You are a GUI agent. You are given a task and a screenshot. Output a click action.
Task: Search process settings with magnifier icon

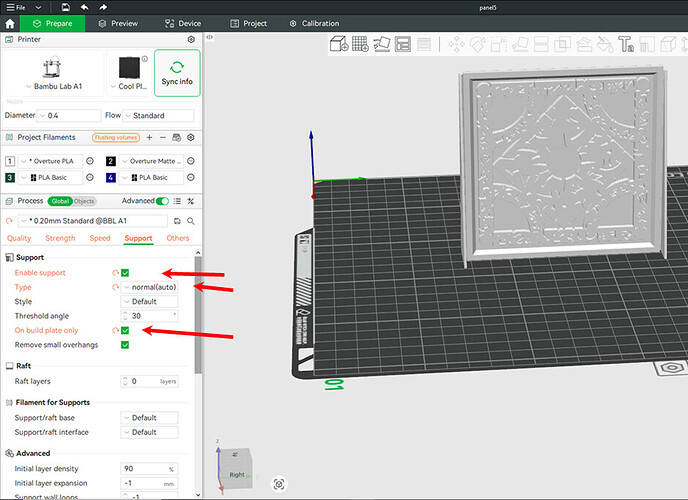[x=191, y=221]
